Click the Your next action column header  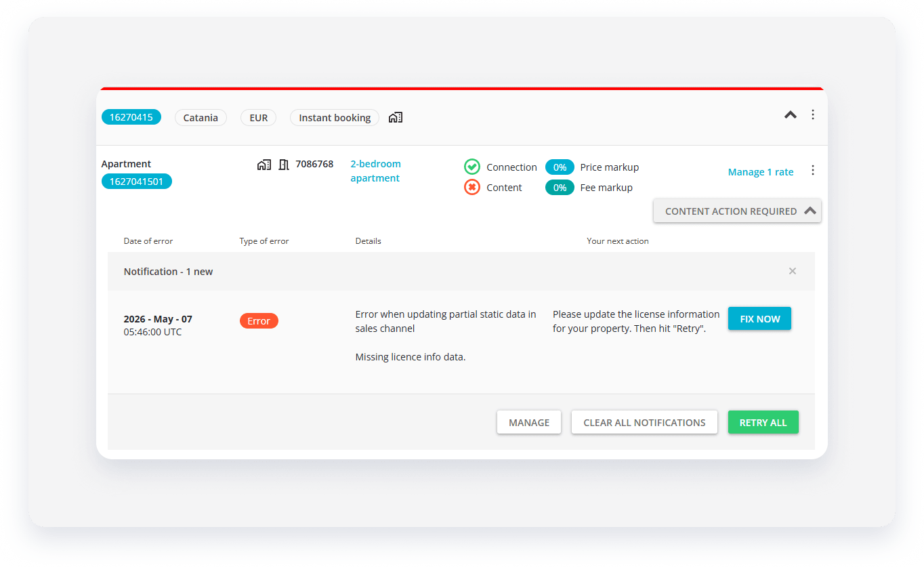pyautogui.click(x=618, y=240)
